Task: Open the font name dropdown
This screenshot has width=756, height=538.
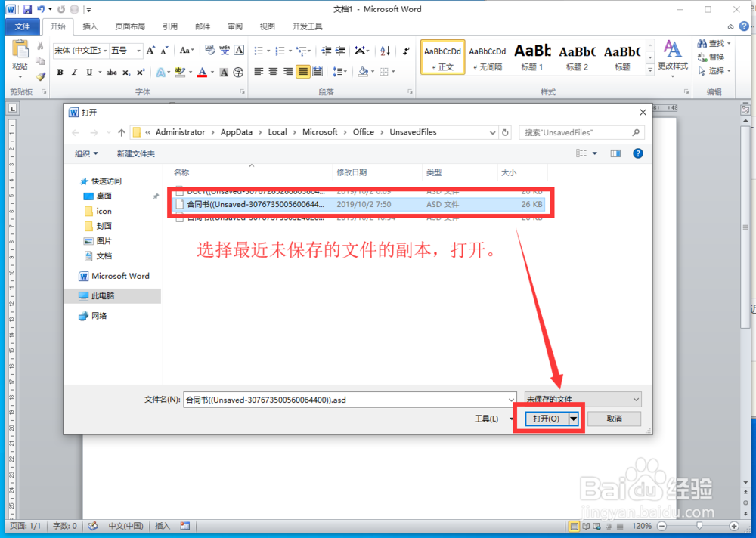Action: (105, 50)
